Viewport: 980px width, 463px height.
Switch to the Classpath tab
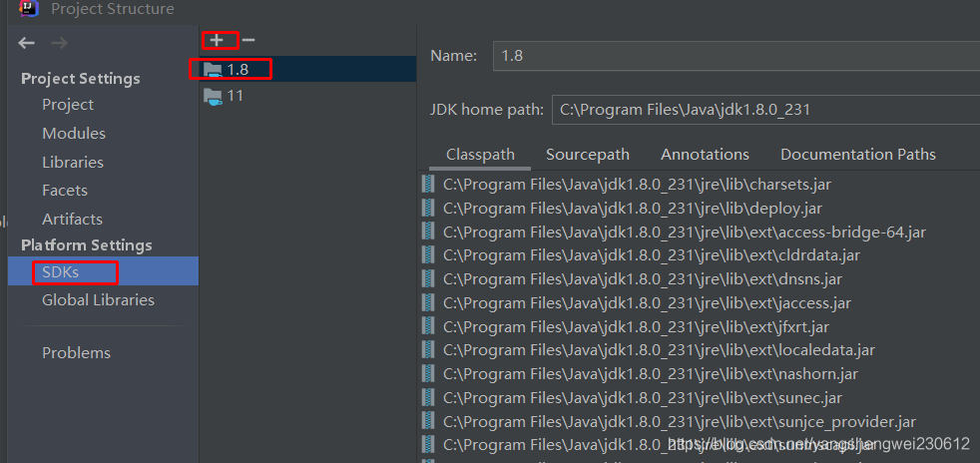(x=480, y=155)
